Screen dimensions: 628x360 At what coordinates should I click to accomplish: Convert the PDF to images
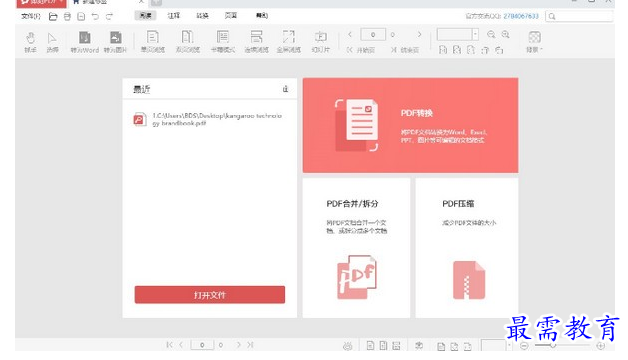[115, 42]
